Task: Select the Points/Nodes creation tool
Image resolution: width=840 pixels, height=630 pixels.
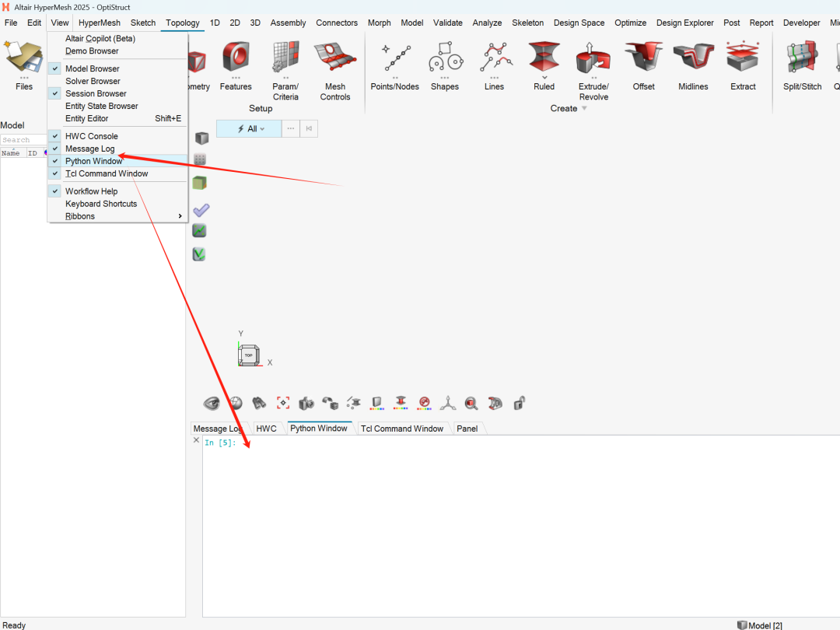Action: pos(395,66)
